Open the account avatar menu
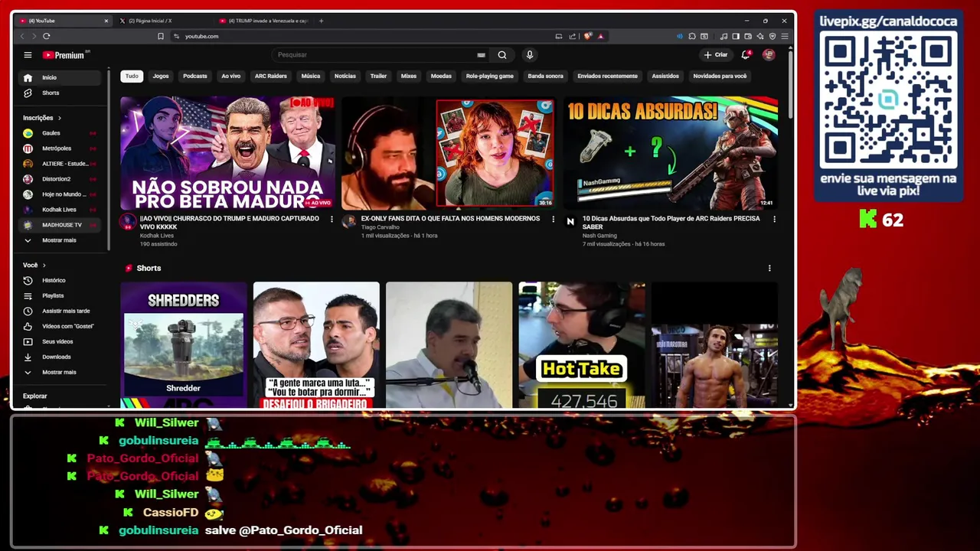Image resolution: width=980 pixels, height=551 pixels. (769, 55)
